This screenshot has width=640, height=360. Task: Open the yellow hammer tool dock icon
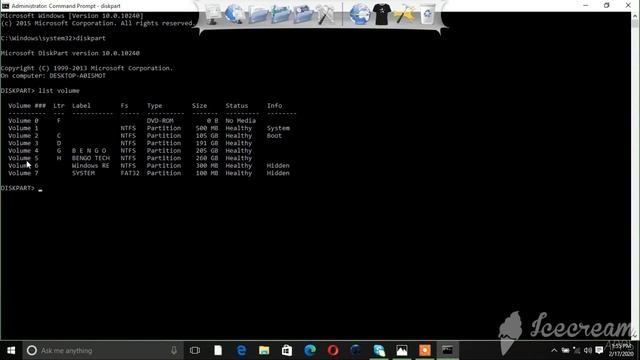[404, 15]
